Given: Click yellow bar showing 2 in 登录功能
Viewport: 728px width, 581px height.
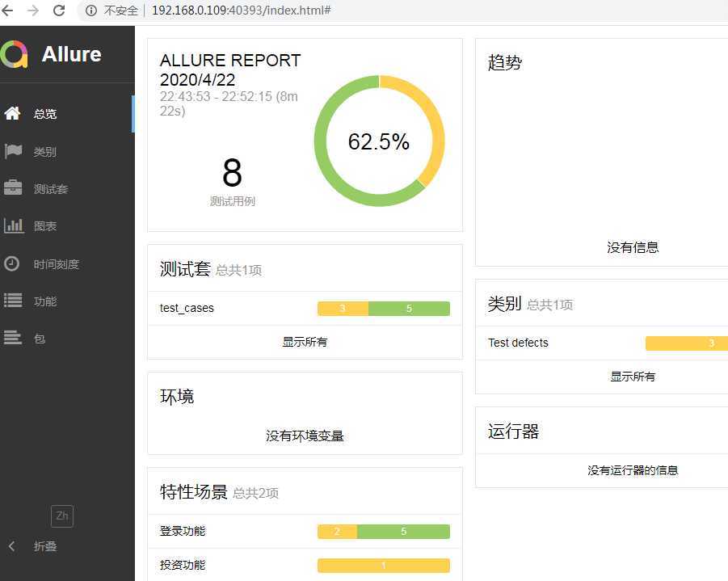Looking at the screenshot, I should click(x=337, y=532).
